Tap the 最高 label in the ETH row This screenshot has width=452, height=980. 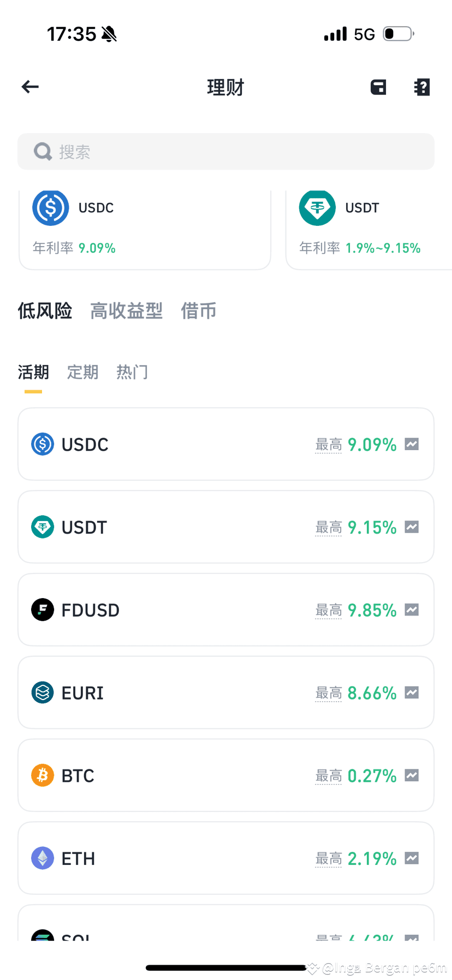tap(329, 859)
